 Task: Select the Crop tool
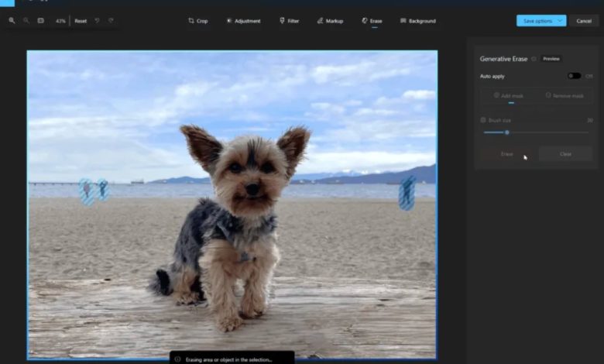[x=198, y=21]
